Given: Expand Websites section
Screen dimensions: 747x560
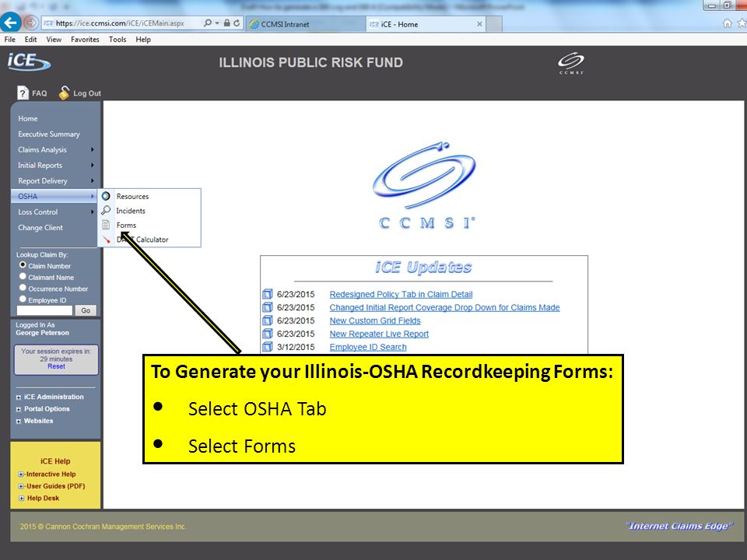Looking at the screenshot, I should (19, 421).
